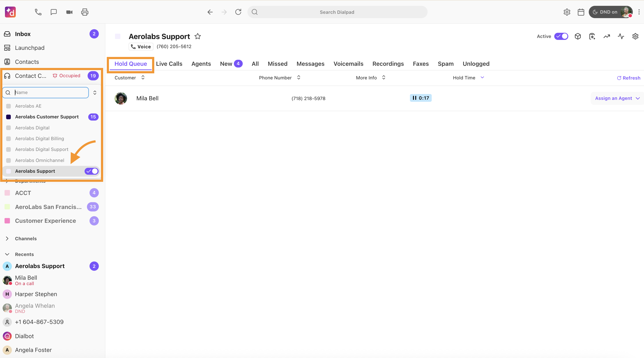Image resolution: width=644 pixels, height=358 pixels.
Task: Open sort options beside Name search
Action: click(95, 93)
